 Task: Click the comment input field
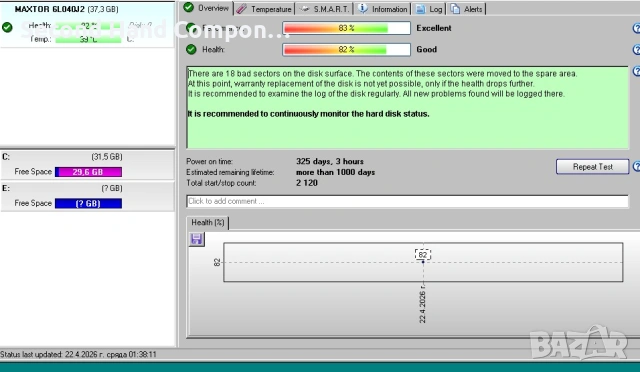pos(407,201)
